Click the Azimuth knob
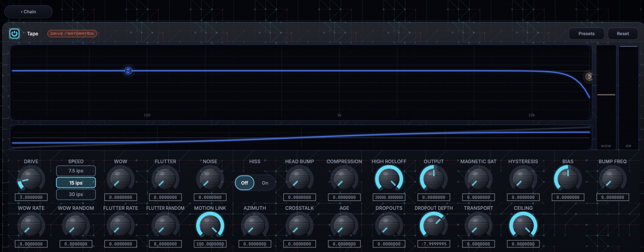 pyautogui.click(x=254, y=225)
